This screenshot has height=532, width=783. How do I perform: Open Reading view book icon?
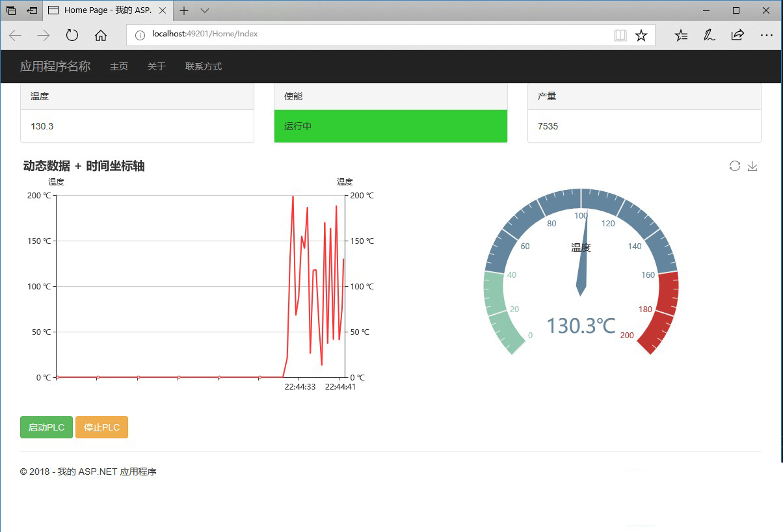pos(620,35)
